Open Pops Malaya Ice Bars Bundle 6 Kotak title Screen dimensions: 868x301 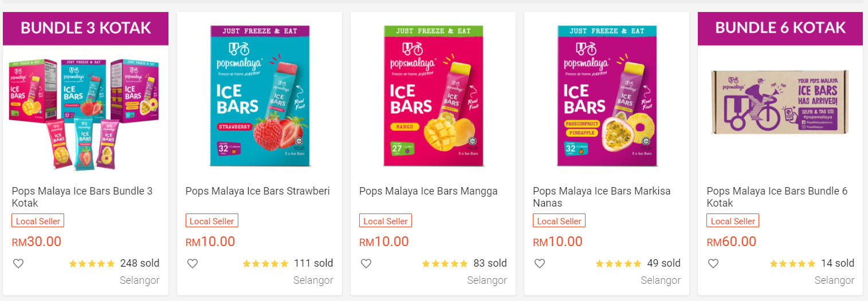[x=776, y=197]
